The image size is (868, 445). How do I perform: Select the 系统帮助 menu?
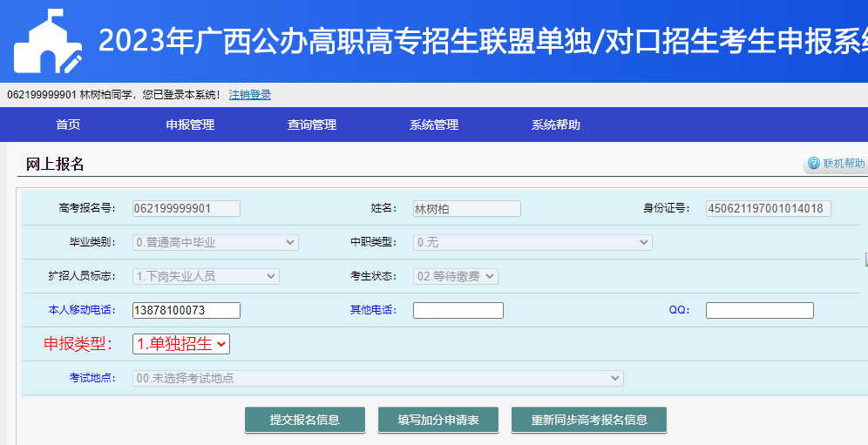(x=556, y=125)
